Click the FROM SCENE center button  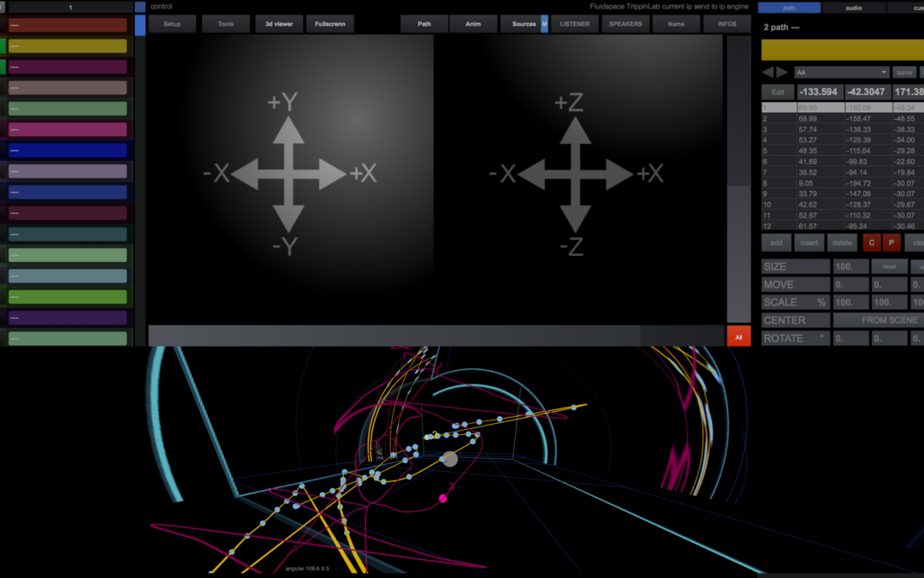coord(878,319)
